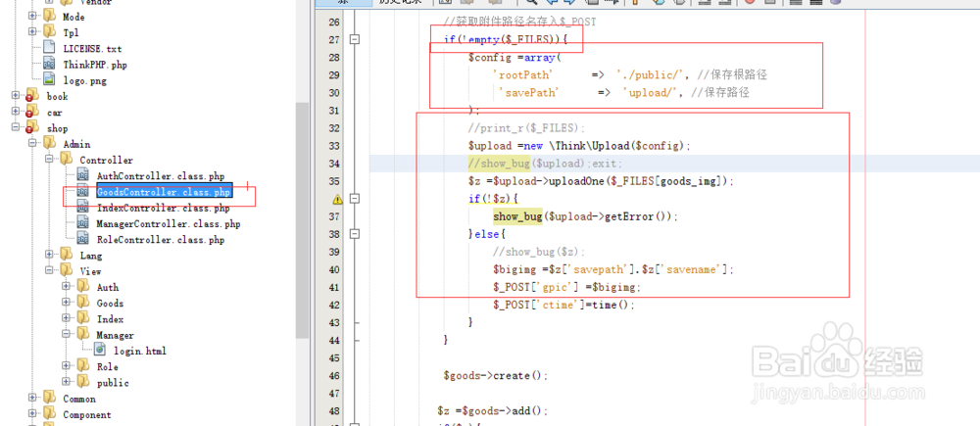
Task: Click the Common folder icon
Action: (x=49, y=399)
